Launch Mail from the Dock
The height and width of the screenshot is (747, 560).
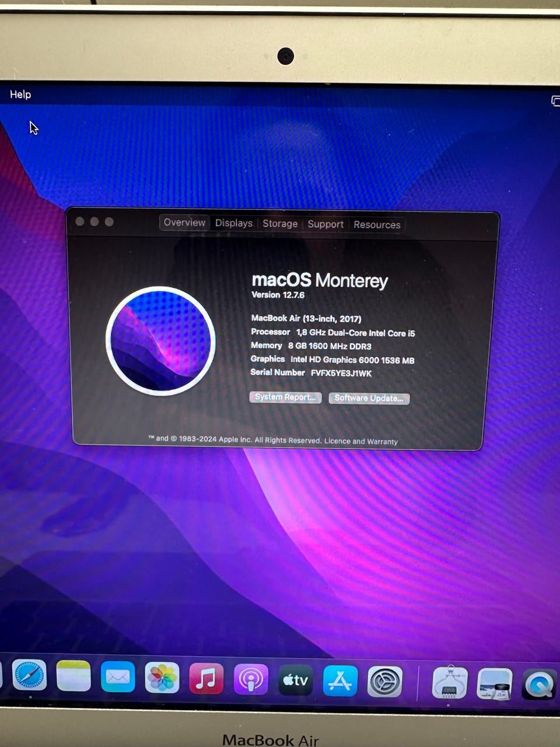tap(118, 678)
